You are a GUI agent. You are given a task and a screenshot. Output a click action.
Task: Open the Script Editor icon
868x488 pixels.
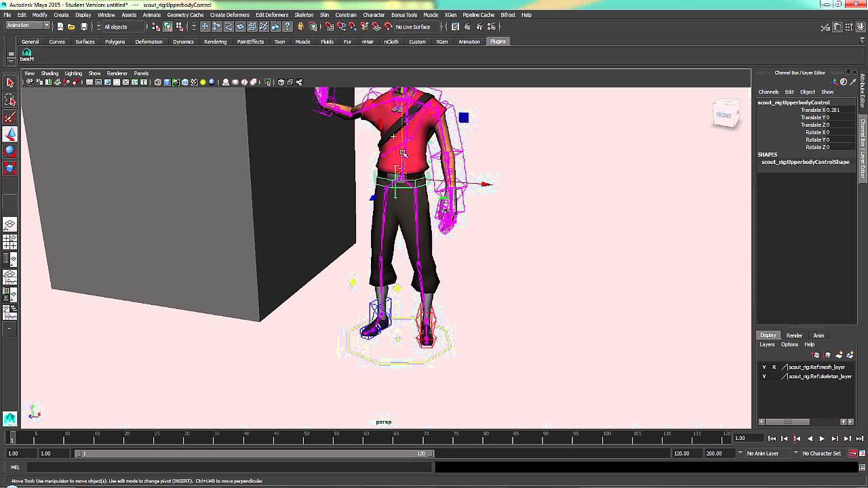[863, 467]
